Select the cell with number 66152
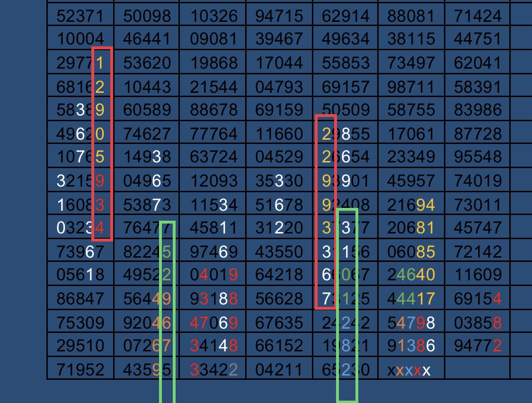532x403 pixels. (279, 346)
